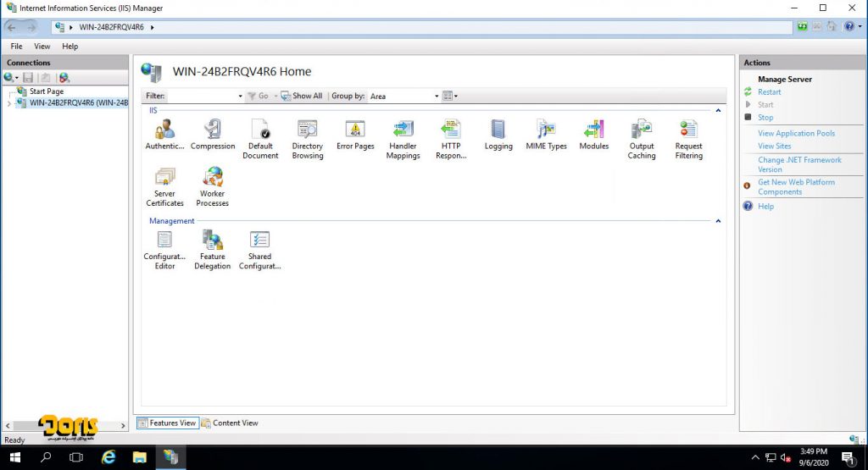Open Task View on taskbar
Screen dimensions: 868x470
pyautogui.click(x=76, y=457)
